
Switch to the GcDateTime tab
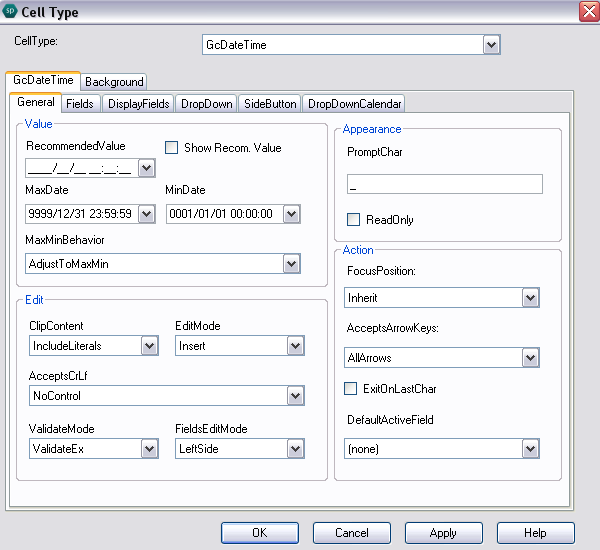(x=43, y=80)
